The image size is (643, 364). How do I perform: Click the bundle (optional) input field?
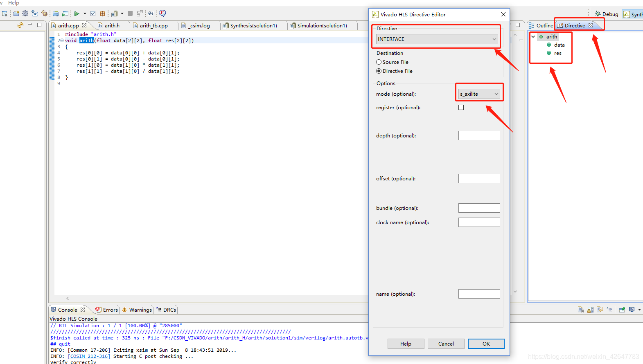(x=479, y=208)
